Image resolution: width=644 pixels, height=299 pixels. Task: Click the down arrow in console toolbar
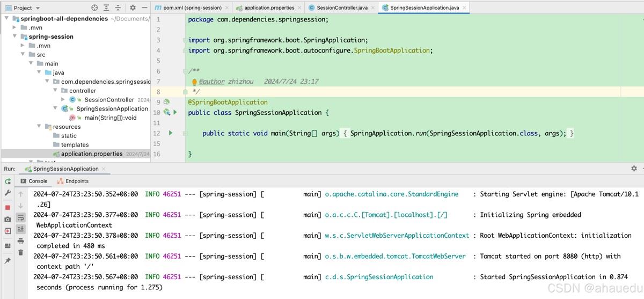[21, 206]
